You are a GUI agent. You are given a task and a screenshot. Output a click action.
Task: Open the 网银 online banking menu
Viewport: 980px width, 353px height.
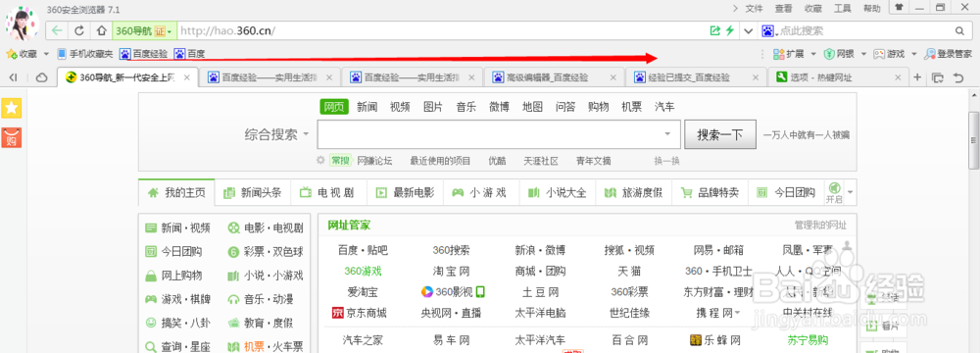845,54
